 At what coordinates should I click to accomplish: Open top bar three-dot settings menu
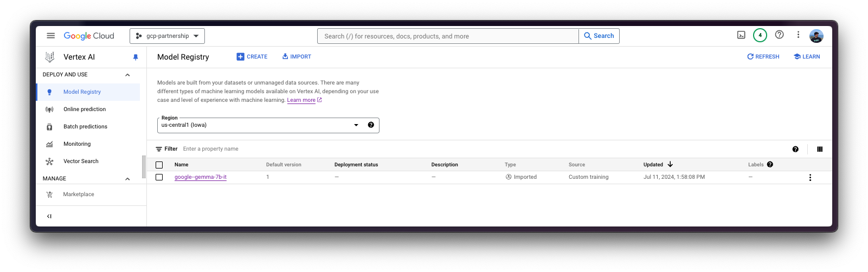coord(798,35)
